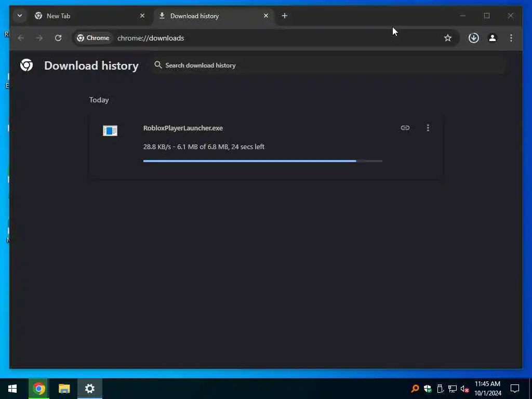Click the USB safely remove tray icon

coord(440,389)
